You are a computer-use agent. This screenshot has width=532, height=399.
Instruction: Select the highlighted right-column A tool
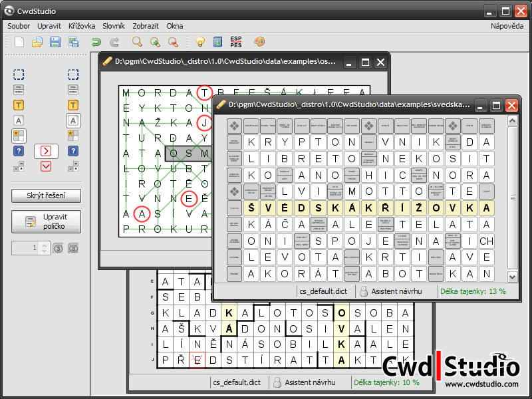point(73,120)
